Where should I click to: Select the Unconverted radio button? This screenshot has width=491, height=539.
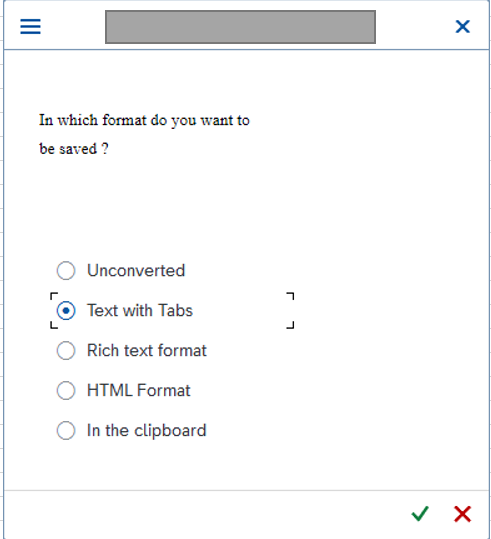point(66,271)
